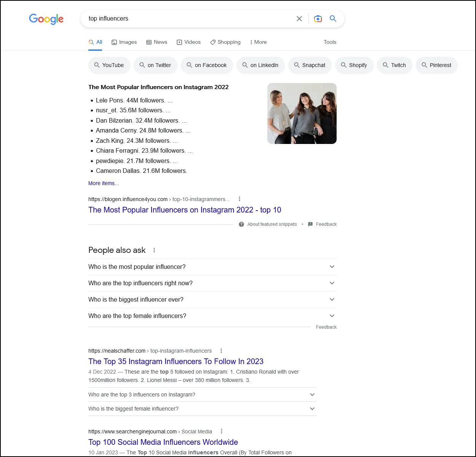The height and width of the screenshot is (457, 476).
Task: Open "The Top 35 Instagram Influencers" link
Action: coord(176,361)
